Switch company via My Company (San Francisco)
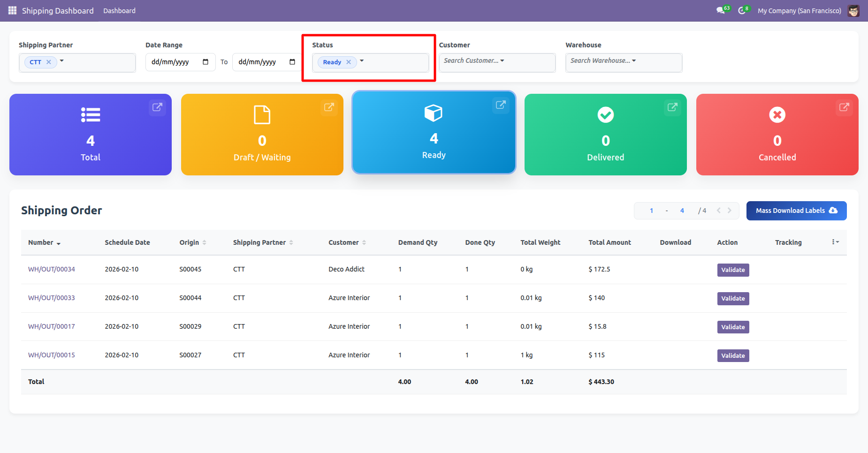 click(799, 11)
